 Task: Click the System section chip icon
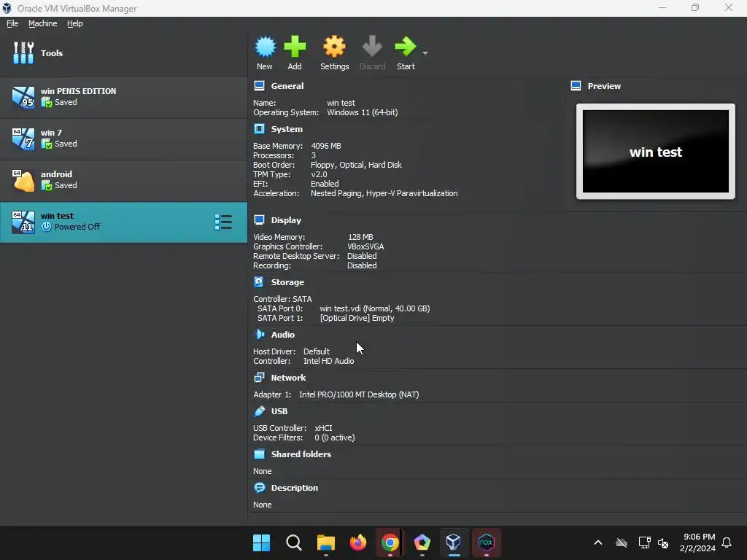259,128
